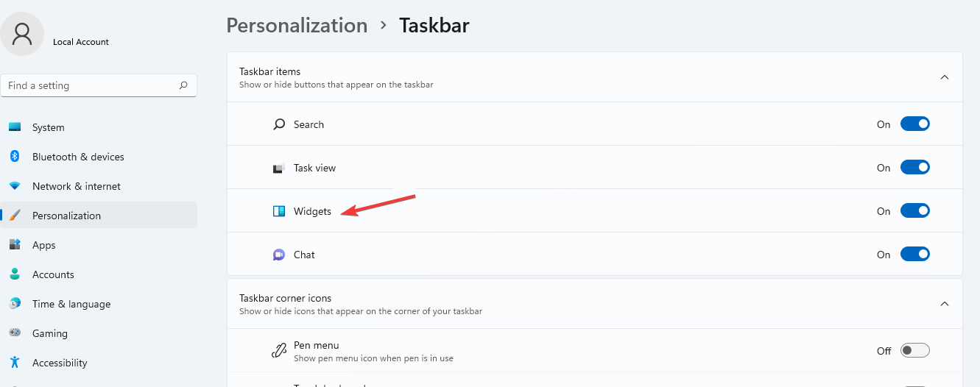The height and width of the screenshot is (387, 980).
Task: Click the Find a setting search box
Action: pyautogui.click(x=92, y=85)
